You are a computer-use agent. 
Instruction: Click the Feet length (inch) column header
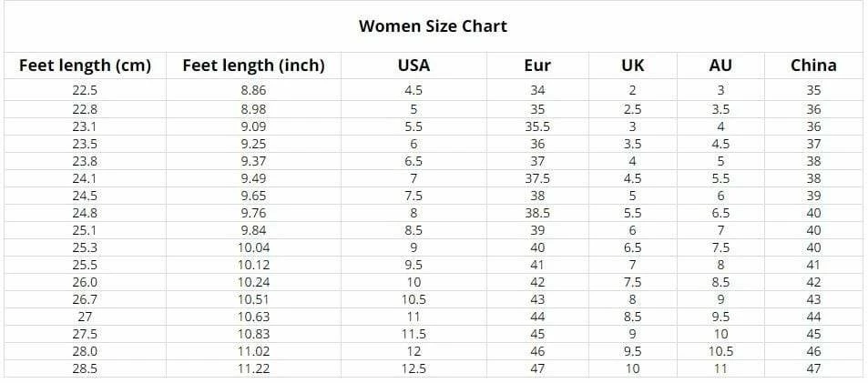[253, 66]
